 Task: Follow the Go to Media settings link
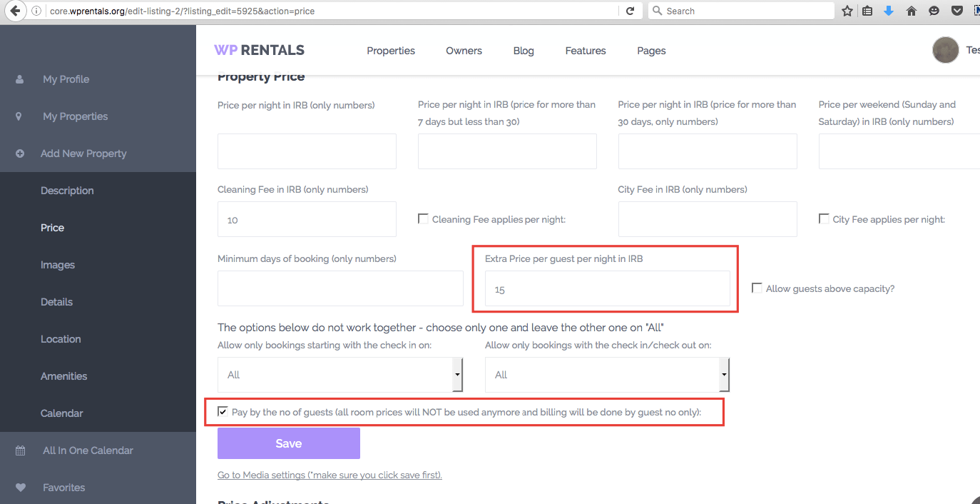point(330,475)
